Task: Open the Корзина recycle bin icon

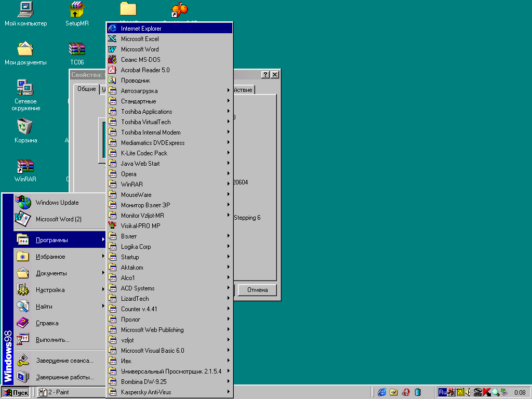Action: point(25,127)
